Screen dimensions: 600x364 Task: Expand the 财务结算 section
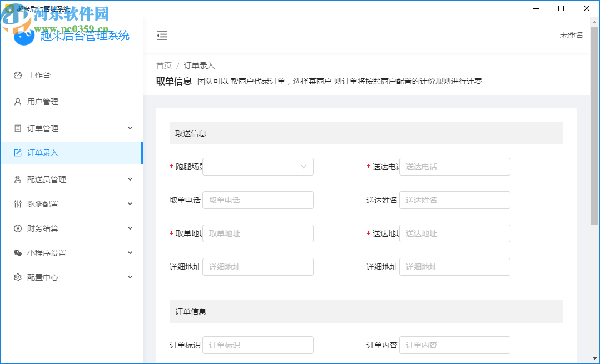coord(130,228)
